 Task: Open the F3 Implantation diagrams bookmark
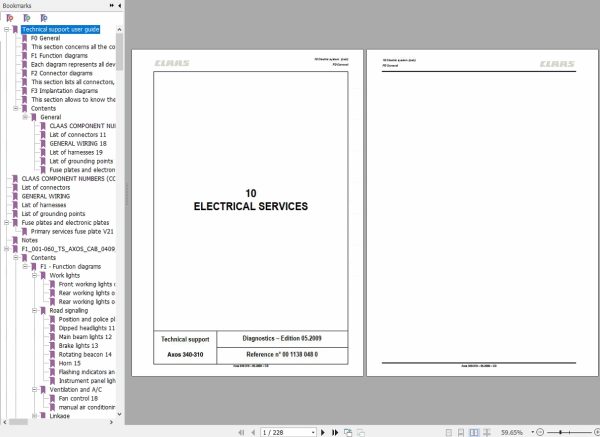pyautogui.click(x=64, y=91)
